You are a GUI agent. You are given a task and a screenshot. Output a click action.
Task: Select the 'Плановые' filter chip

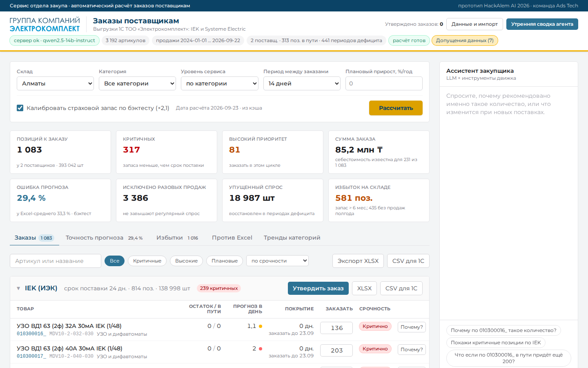pos(225,261)
